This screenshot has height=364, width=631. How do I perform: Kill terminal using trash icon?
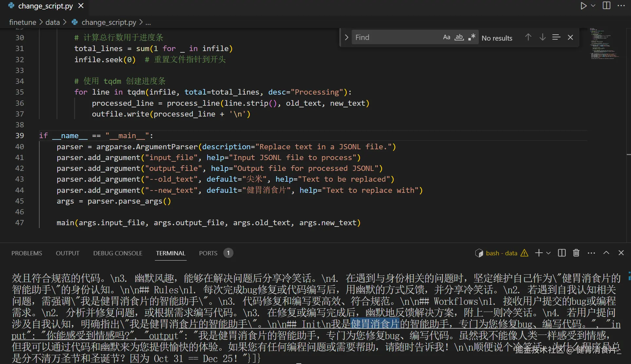point(576,253)
